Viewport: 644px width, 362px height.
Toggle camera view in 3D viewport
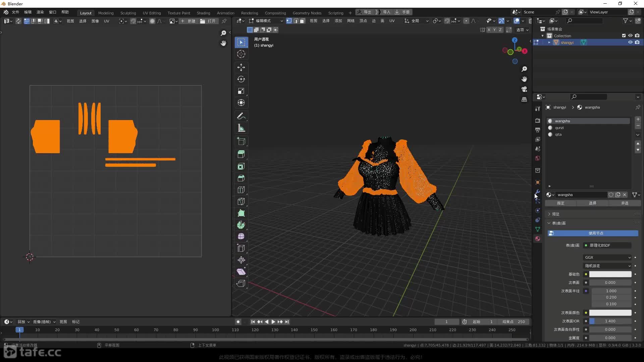point(524,89)
